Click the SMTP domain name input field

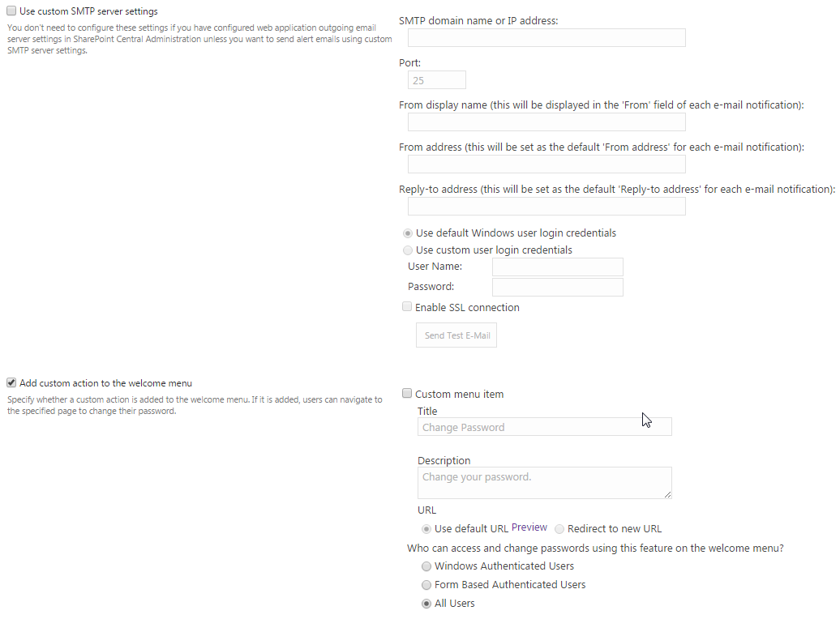coord(546,38)
